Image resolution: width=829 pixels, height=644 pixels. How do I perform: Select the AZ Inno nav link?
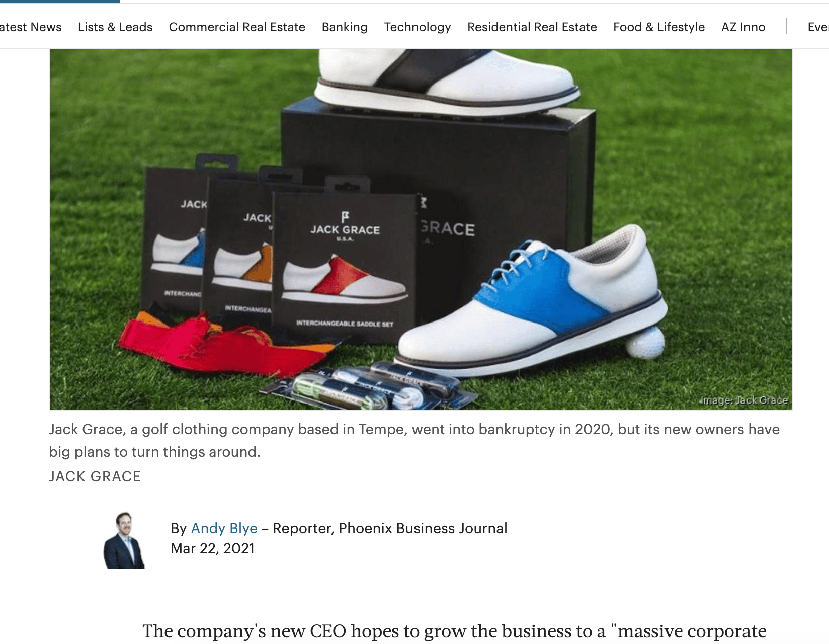coord(743,27)
